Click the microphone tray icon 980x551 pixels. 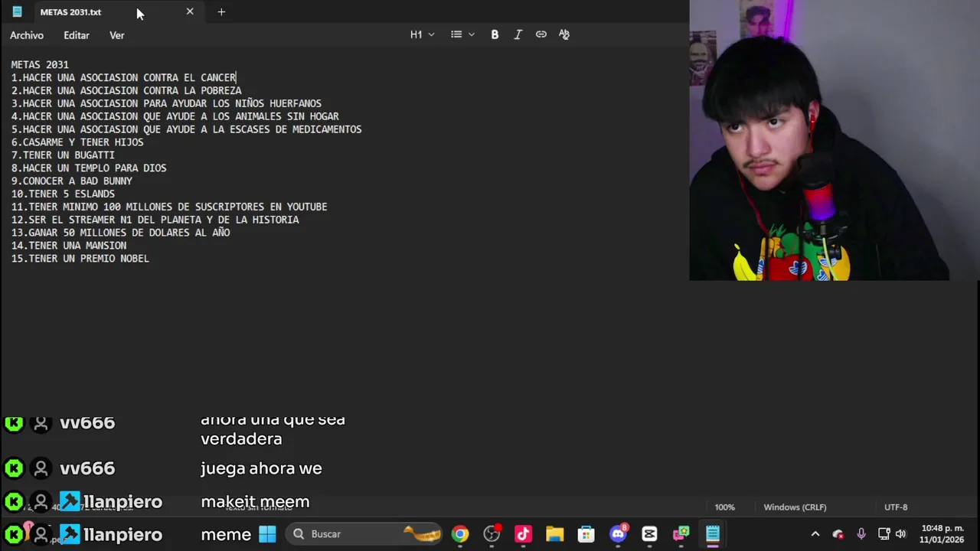[x=861, y=534]
